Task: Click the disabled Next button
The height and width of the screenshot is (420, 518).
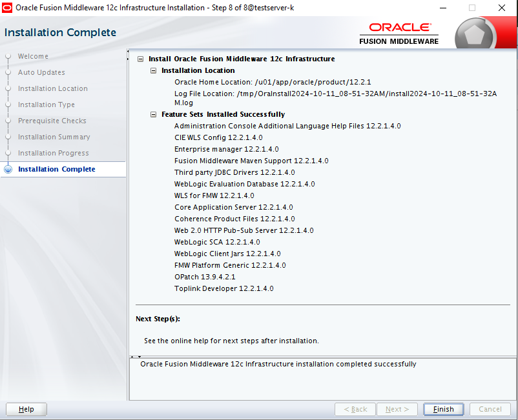Action: (397, 409)
